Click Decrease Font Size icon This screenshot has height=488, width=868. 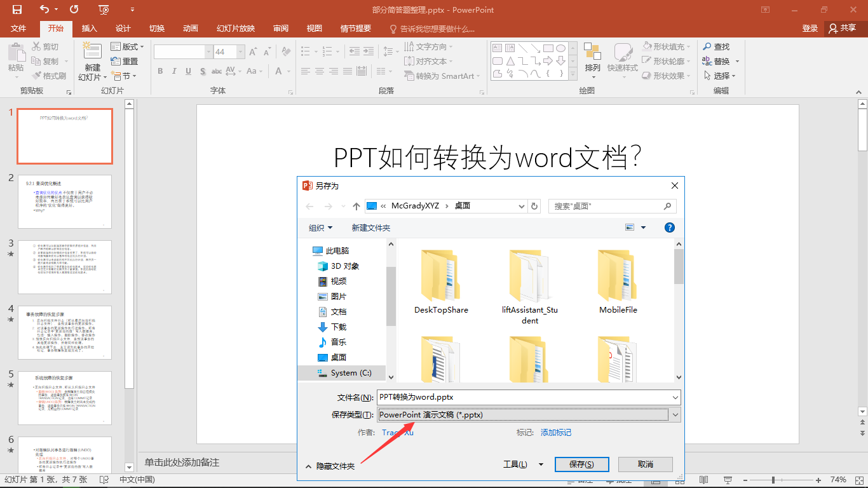268,52
